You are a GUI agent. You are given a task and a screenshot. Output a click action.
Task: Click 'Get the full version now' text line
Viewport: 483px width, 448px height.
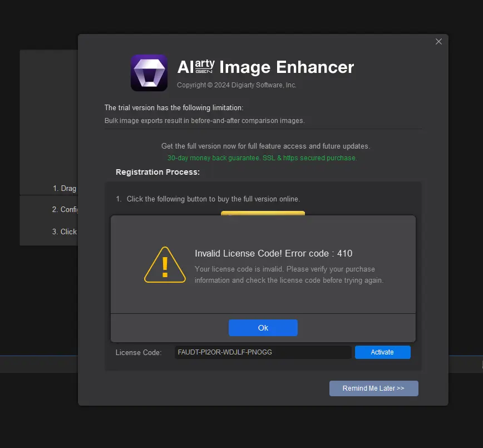[x=265, y=146]
